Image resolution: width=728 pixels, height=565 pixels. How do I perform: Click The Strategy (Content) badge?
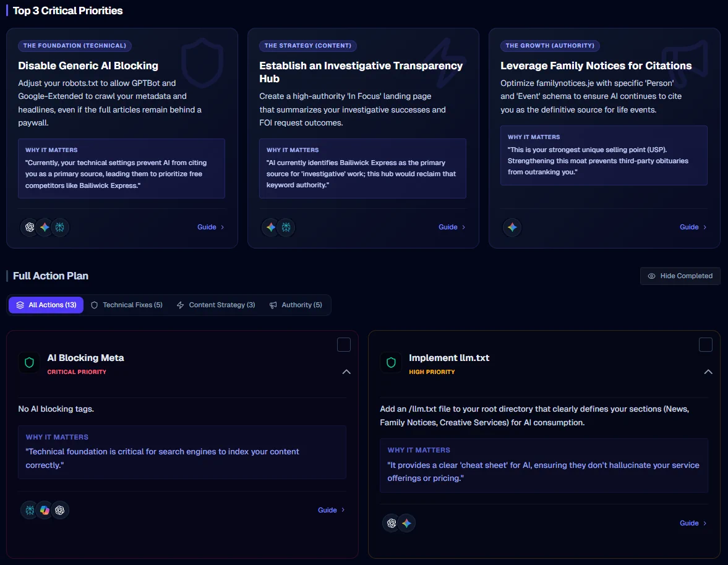pos(307,46)
